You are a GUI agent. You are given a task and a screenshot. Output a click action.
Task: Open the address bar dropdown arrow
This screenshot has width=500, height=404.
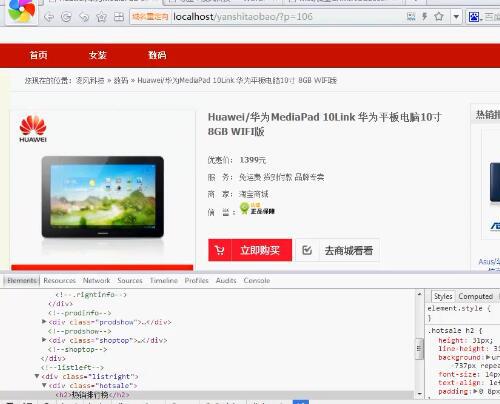tap(456, 16)
